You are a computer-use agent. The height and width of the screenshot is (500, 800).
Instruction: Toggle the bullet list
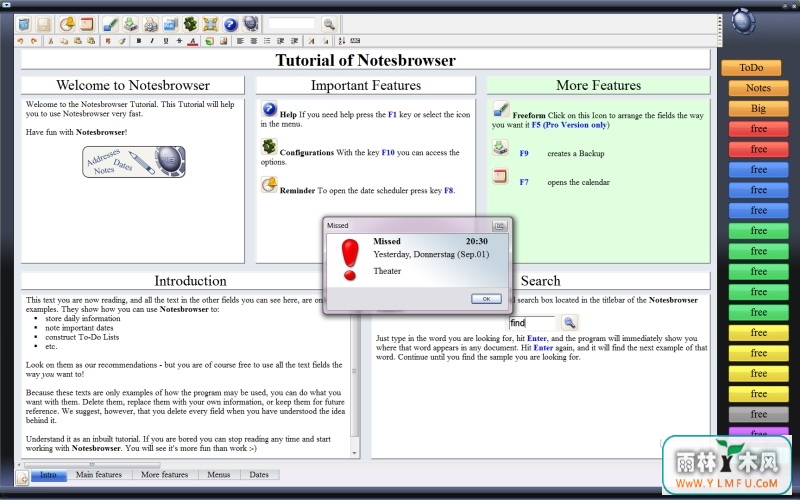click(x=267, y=41)
